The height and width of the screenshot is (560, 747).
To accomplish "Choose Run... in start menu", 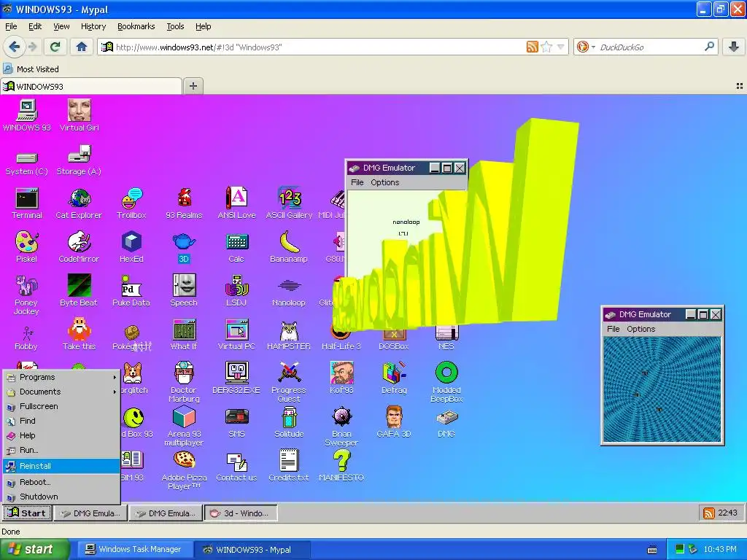I will click(61, 450).
